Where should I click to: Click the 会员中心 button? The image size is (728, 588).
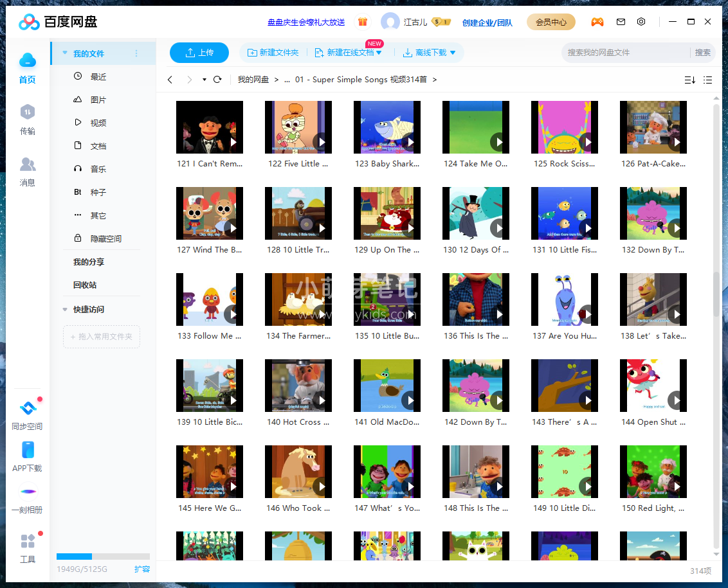(x=551, y=22)
